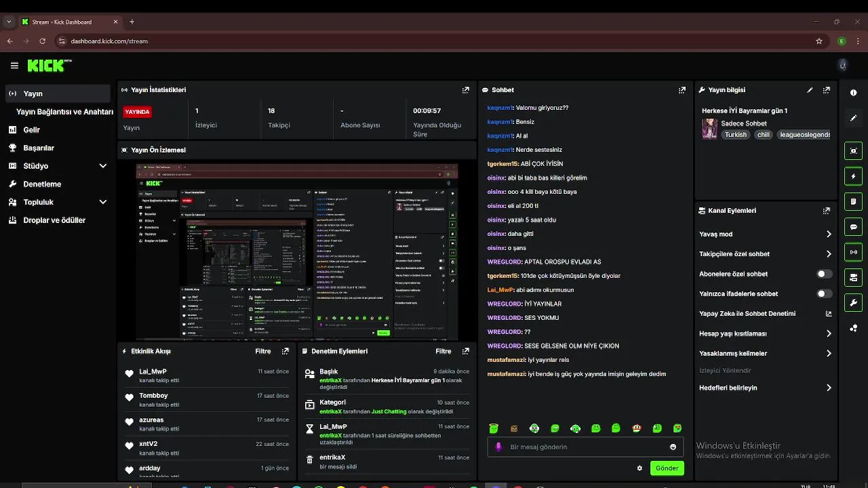Bookmark the page with the star icon
Image resolution: width=868 pixels, height=488 pixels.
819,41
